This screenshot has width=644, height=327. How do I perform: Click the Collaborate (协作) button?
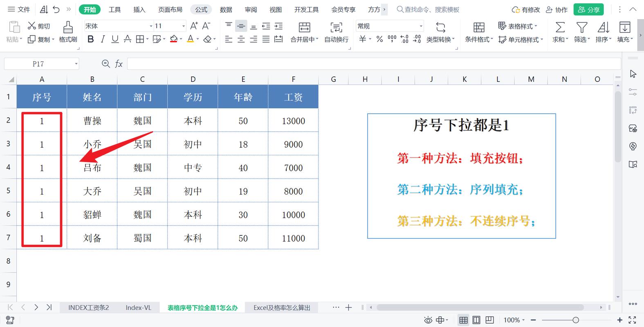pyautogui.click(x=556, y=9)
